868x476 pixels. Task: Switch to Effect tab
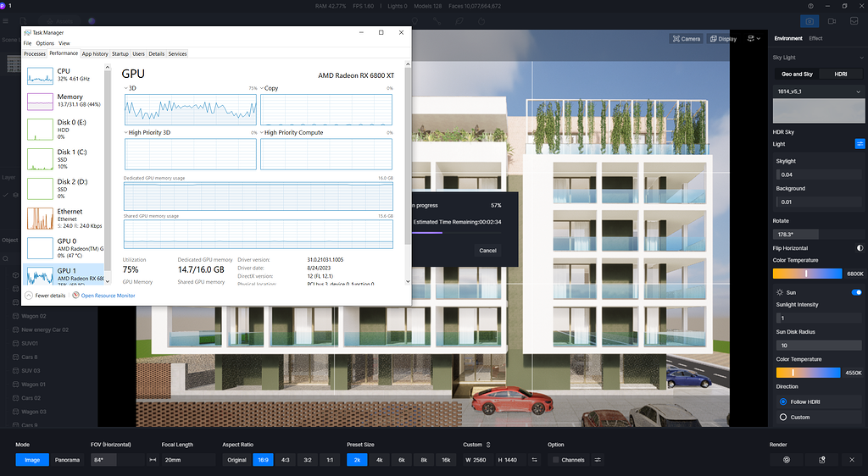coord(815,39)
